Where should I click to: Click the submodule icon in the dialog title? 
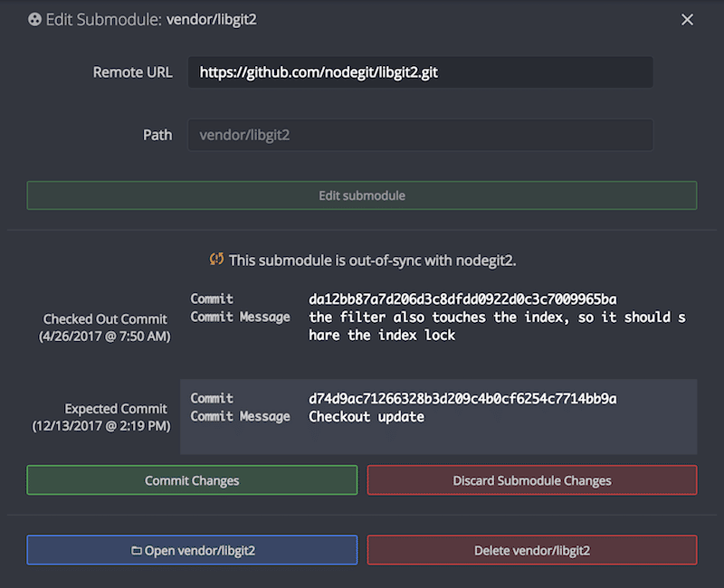35,19
